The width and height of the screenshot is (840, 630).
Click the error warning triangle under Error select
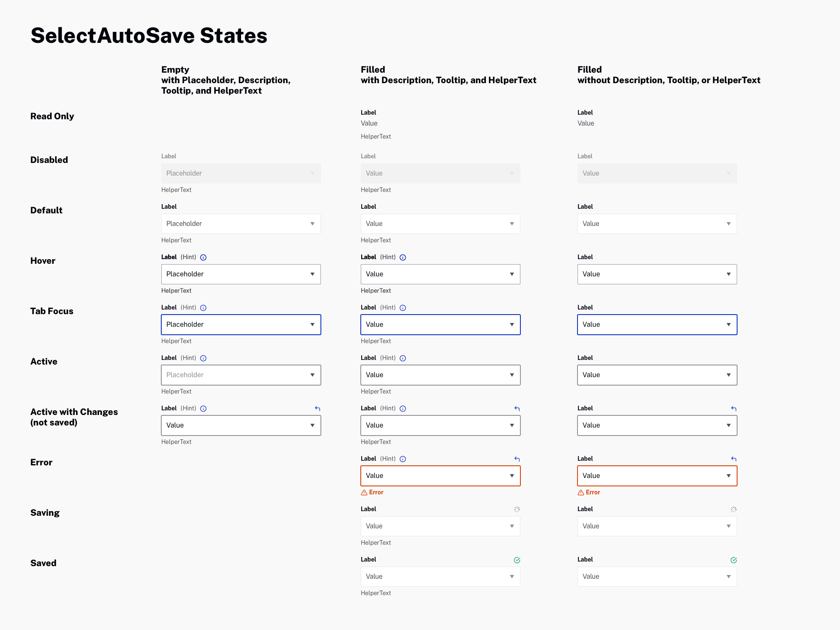[363, 492]
